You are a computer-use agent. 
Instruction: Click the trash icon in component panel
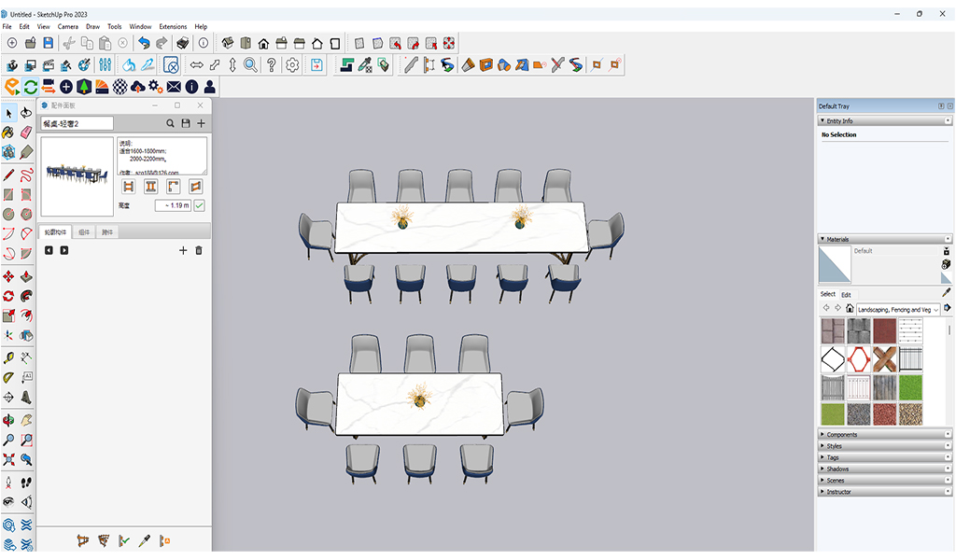click(199, 250)
